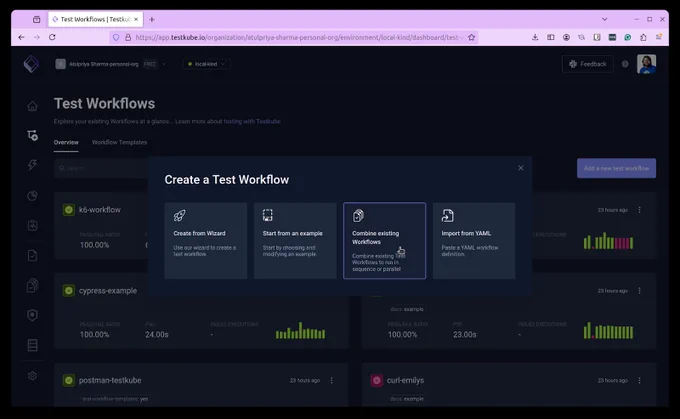Open the cypress-example workflow title
680x419 pixels.
click(x=108, y=291)
